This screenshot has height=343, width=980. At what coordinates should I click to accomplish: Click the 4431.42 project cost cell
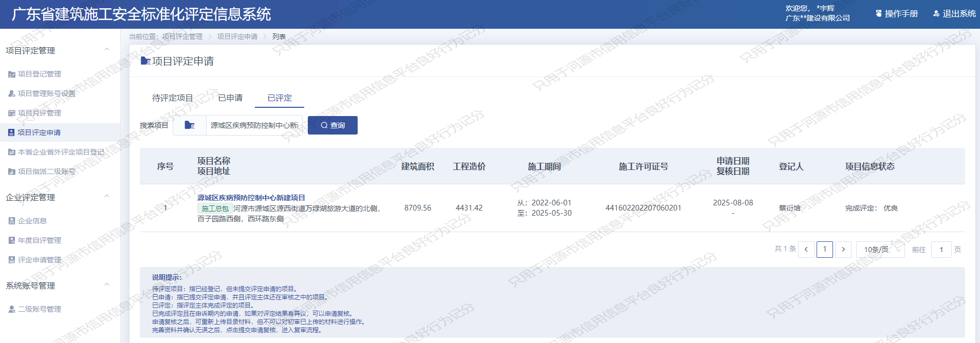click(x=469, y=208)
